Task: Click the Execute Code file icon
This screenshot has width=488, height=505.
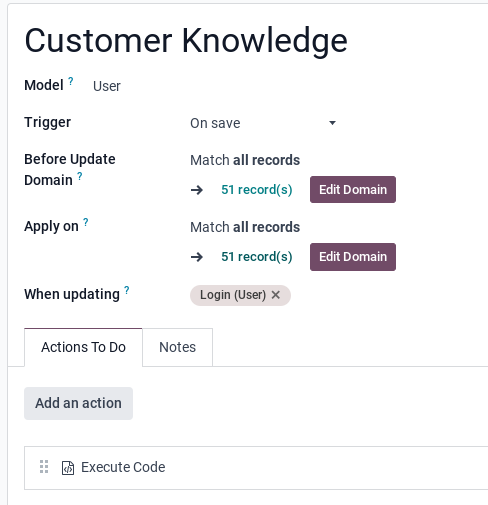Action: click(x=68, y=468)
